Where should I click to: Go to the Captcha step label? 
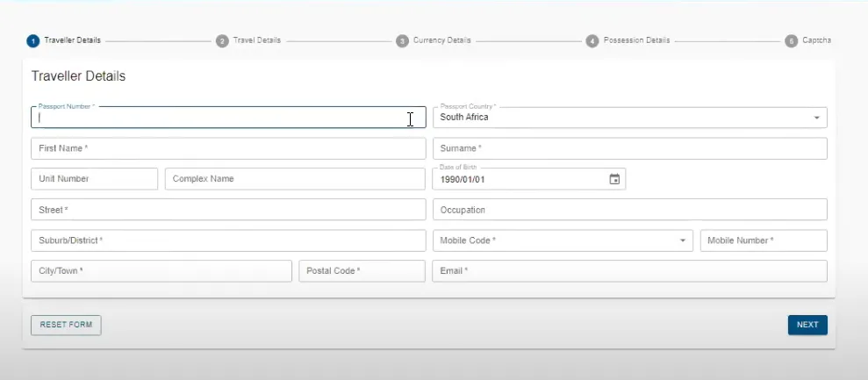pos(816,40)
